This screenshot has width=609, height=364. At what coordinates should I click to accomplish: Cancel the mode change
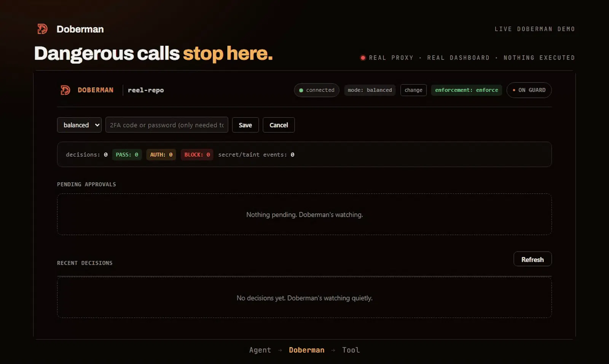(279, 125)
